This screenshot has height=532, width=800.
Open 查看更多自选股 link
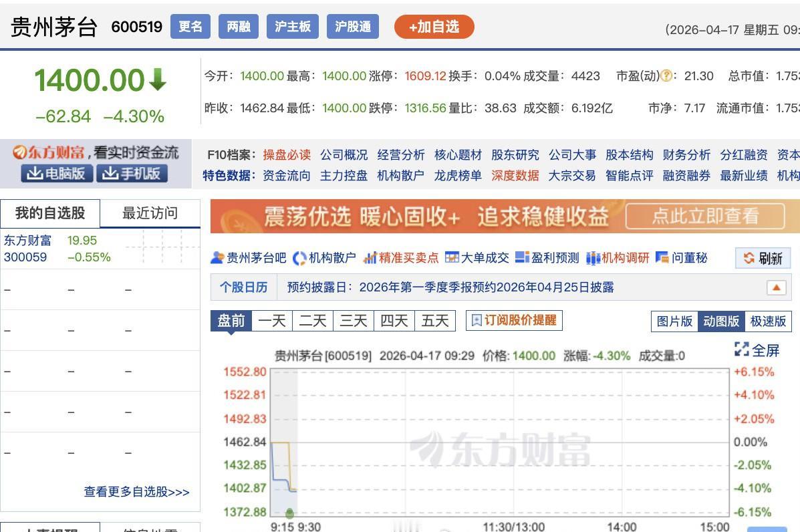136,492
